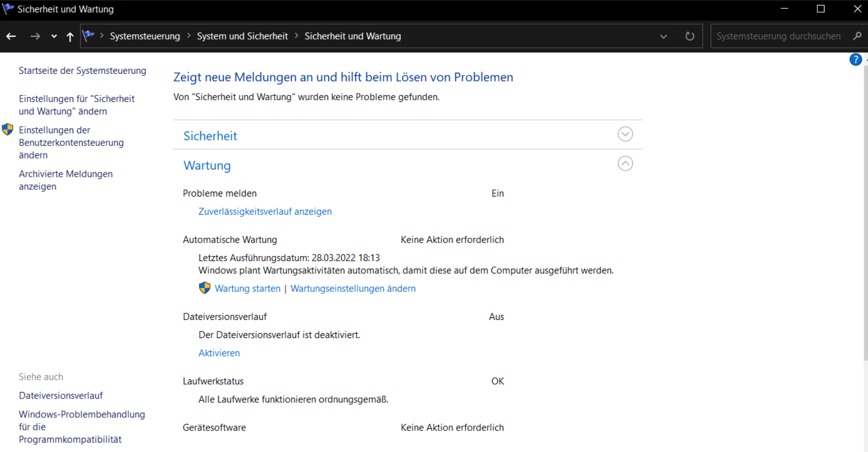Open Startseite der Systemsteuerung
Screen dimensions: 868x452
coord(83,70)
